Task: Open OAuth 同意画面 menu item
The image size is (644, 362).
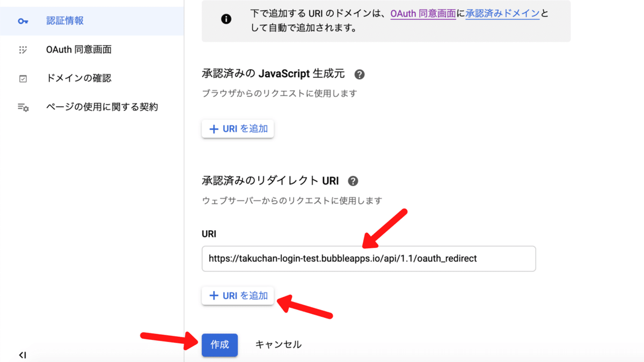Action: pyautogui.click(x=79, y=50)
